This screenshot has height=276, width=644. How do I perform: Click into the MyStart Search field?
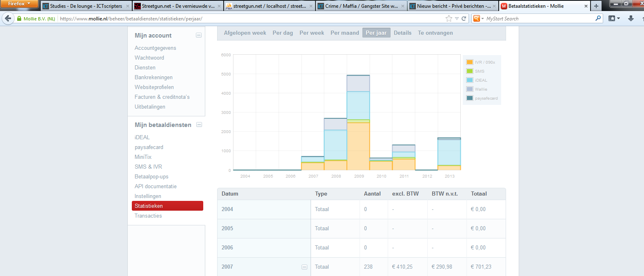[538, 19]
